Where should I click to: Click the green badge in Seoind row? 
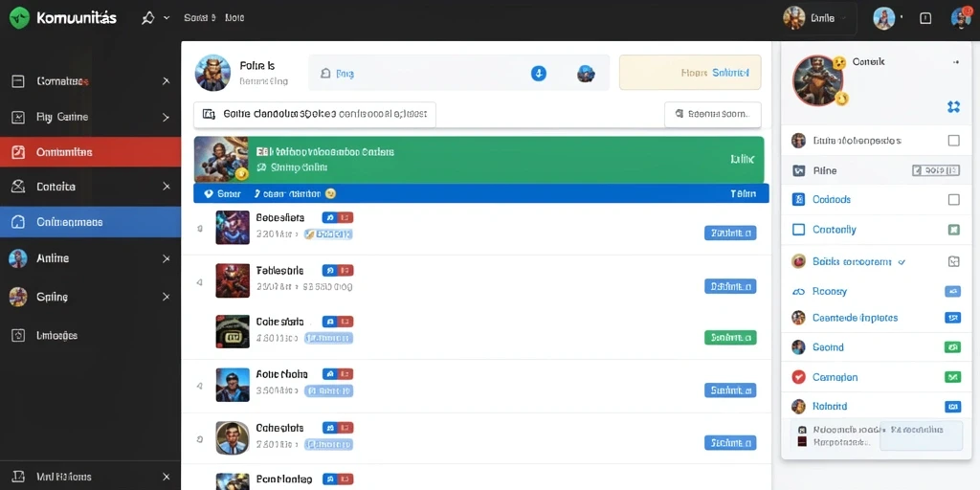[x=952, y=346]
